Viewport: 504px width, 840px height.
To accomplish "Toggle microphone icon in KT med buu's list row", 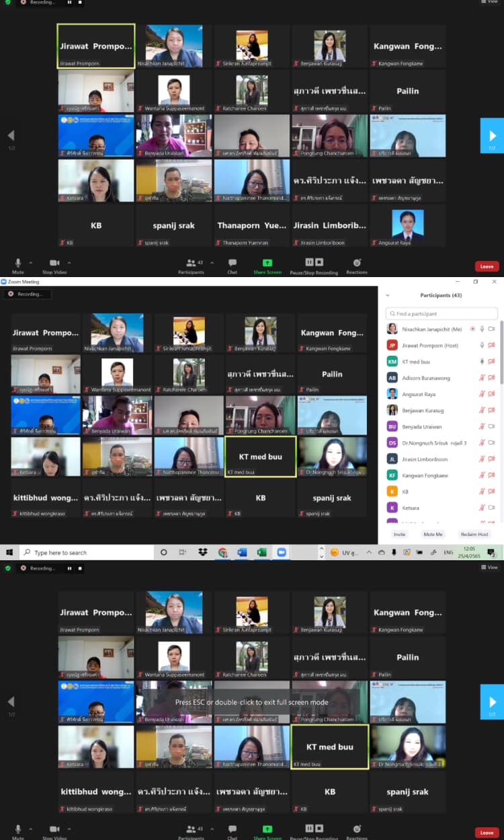I will pyautogui.click(x=482, y=362).
